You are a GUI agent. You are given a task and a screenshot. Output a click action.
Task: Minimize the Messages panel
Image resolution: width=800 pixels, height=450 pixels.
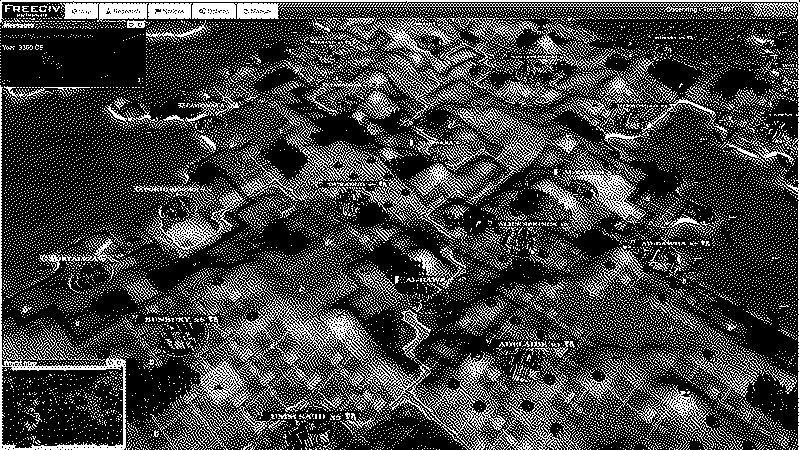(x=132, y=23)
